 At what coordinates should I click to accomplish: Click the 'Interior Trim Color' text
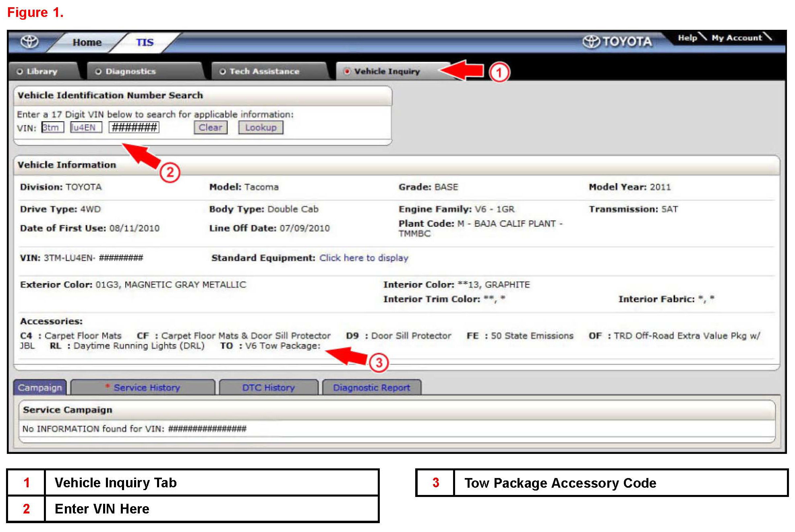click(444, 299)
